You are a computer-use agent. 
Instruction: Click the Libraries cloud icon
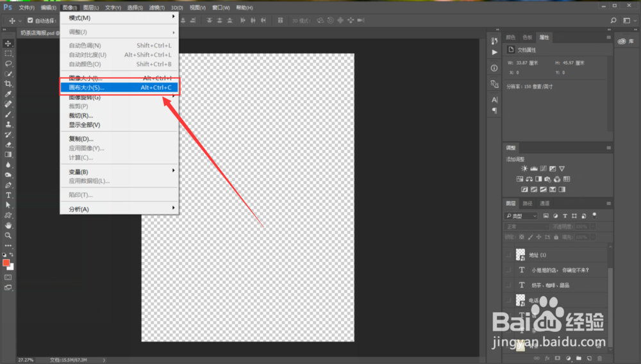pos(622,41)
